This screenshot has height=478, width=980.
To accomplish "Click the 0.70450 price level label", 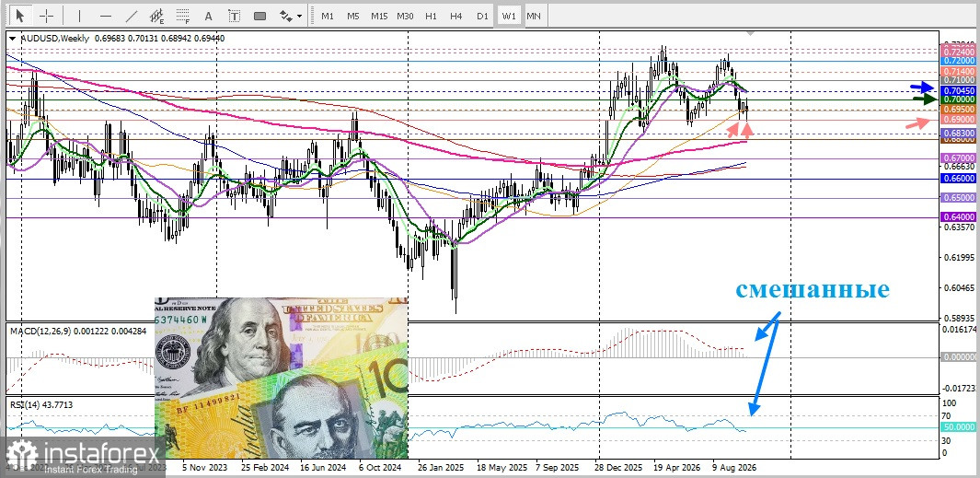I will coord(958,91).
